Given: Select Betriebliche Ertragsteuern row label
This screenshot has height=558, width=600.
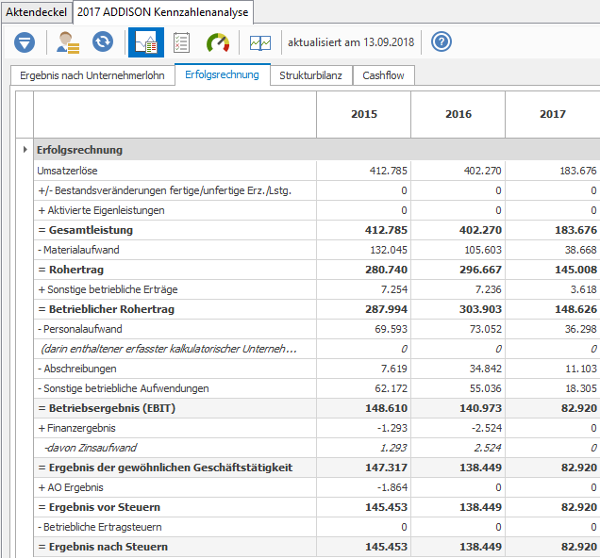Looking at the screenshot, I should (x=100, y=527).
